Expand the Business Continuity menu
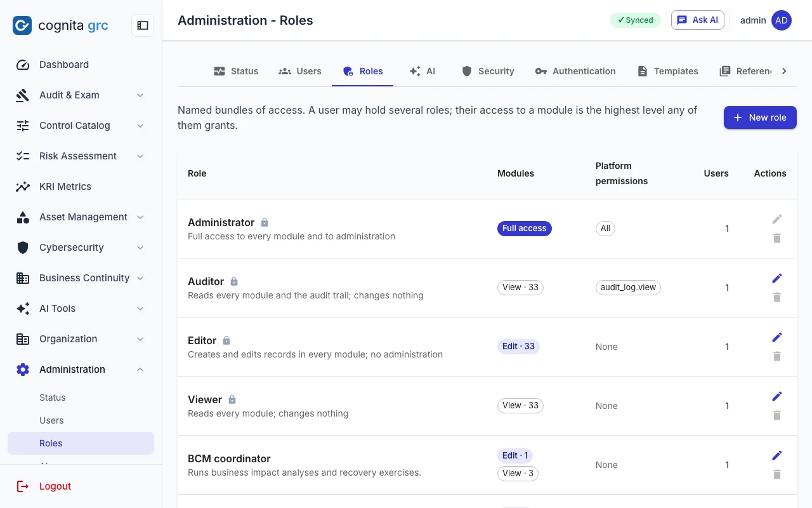The image size is (812, 508). click(81, 278)
